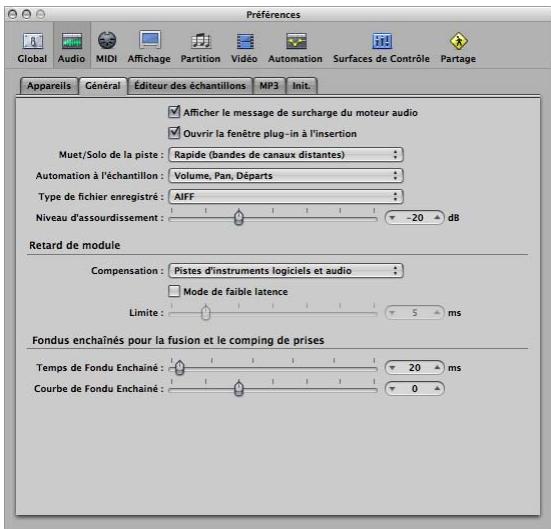
Task: Open the Global preferences pane
Action: [32, 47]
